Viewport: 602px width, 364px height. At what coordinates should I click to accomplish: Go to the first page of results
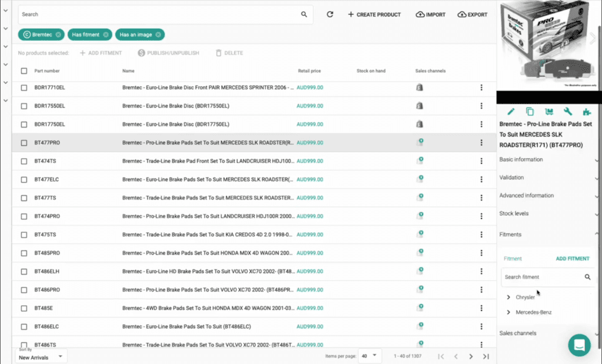(x=441, y=356)
